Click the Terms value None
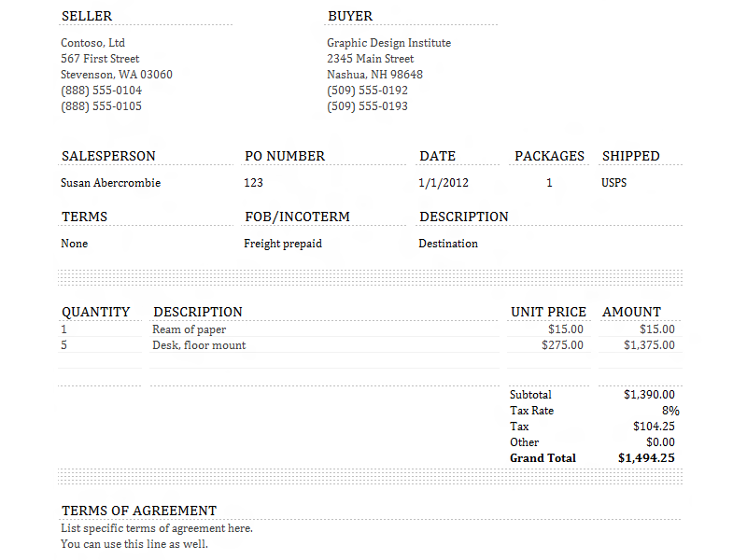747x560 pixels. [x=75, y=244]
